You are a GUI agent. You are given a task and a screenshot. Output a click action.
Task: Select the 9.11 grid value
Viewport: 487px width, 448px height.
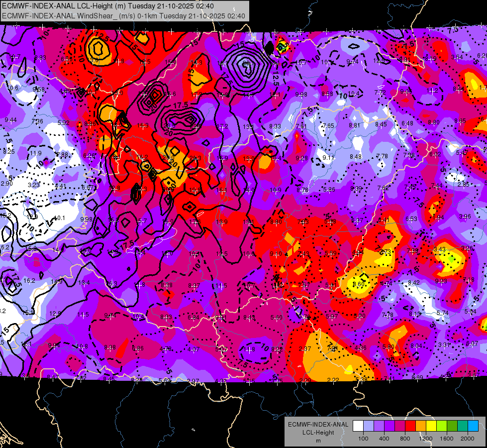328,158
